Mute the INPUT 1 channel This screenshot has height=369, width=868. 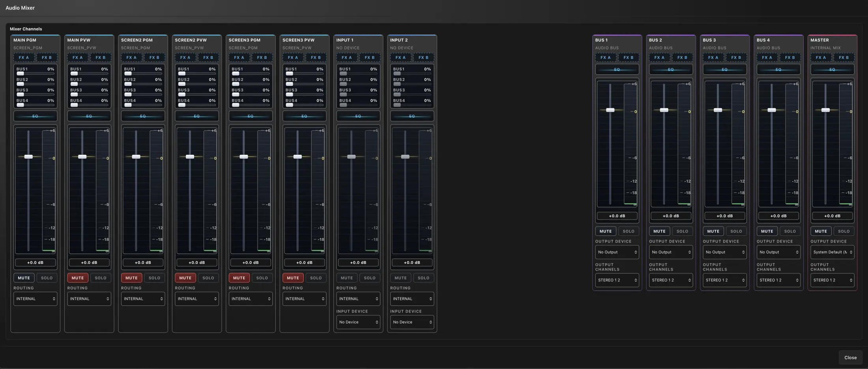(x=347, y=278)
